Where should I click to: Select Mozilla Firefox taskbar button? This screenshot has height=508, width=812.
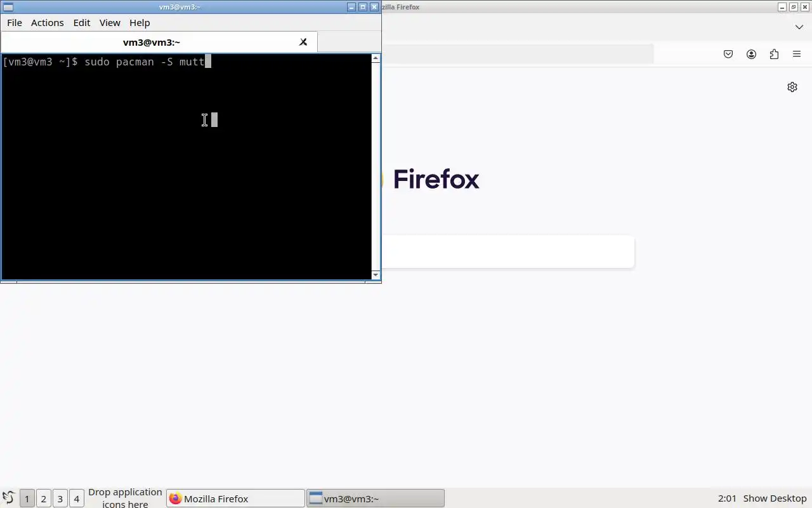235,498
